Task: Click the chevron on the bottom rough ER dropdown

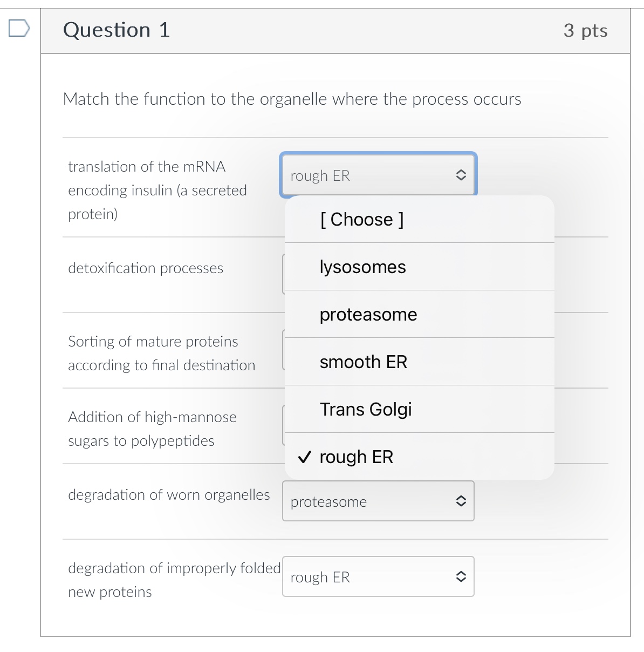Action: click(461, 576)
